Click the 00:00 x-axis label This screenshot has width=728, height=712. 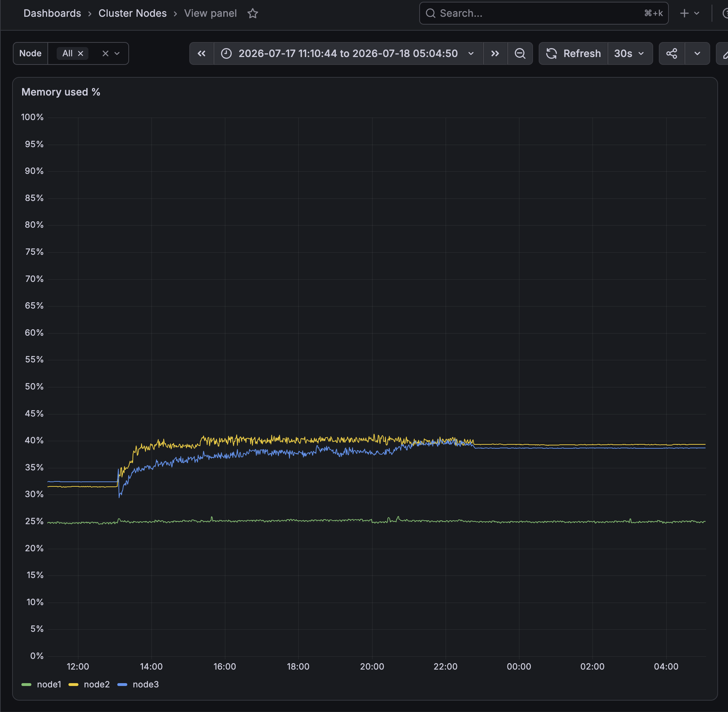[519, 666]
